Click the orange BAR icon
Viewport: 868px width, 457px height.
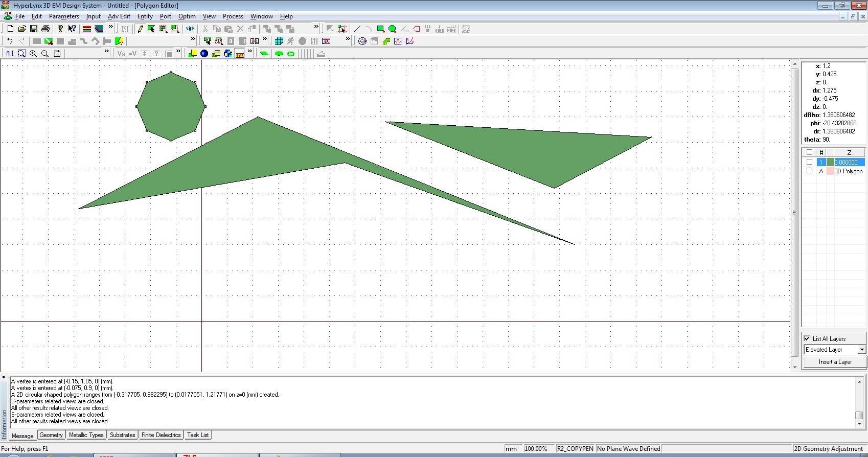(240, 53)
